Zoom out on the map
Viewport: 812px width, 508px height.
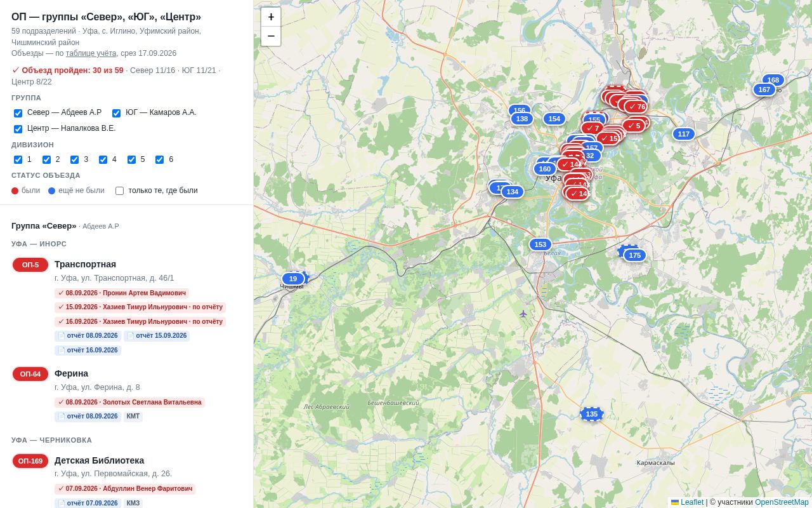271,36
